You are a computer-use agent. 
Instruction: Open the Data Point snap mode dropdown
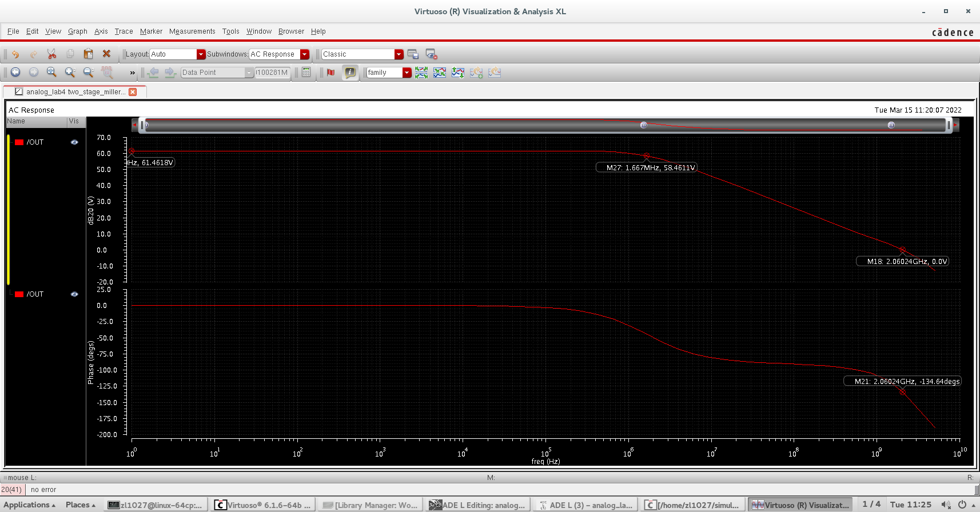point(249,73)
